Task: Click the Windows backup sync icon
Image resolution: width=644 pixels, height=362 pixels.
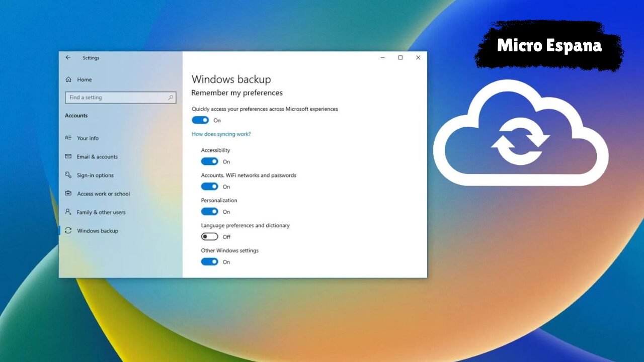Action: pos(68,231)
